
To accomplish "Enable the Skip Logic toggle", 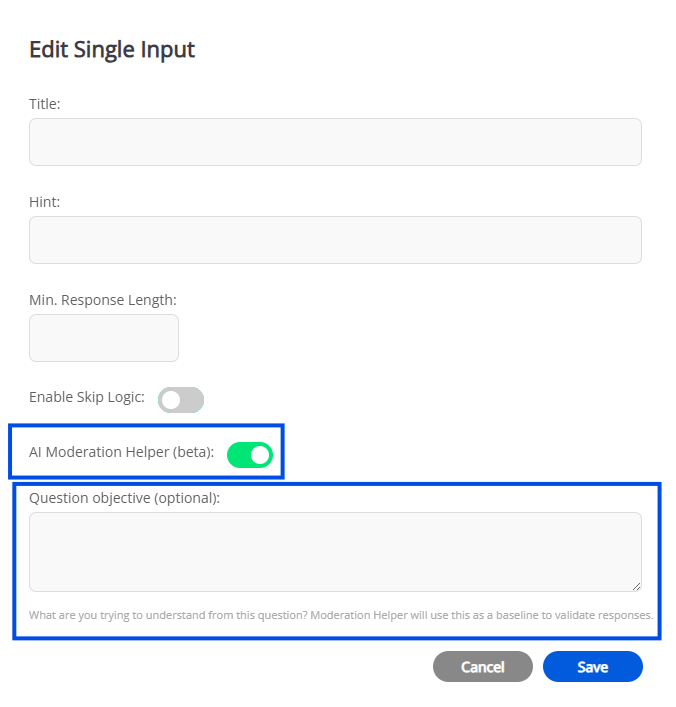I will click(x=181, y=400).
